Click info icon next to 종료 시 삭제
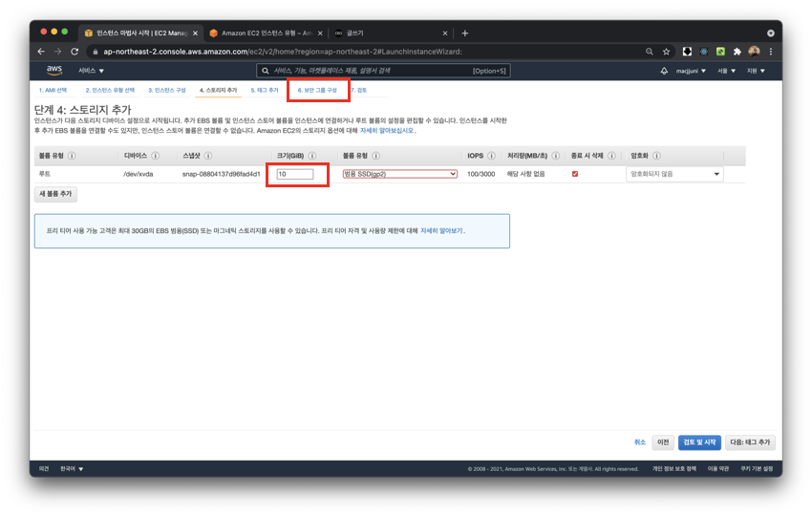Screen dimensions: 812x516 pyautogui.click(x=611, y=156)
